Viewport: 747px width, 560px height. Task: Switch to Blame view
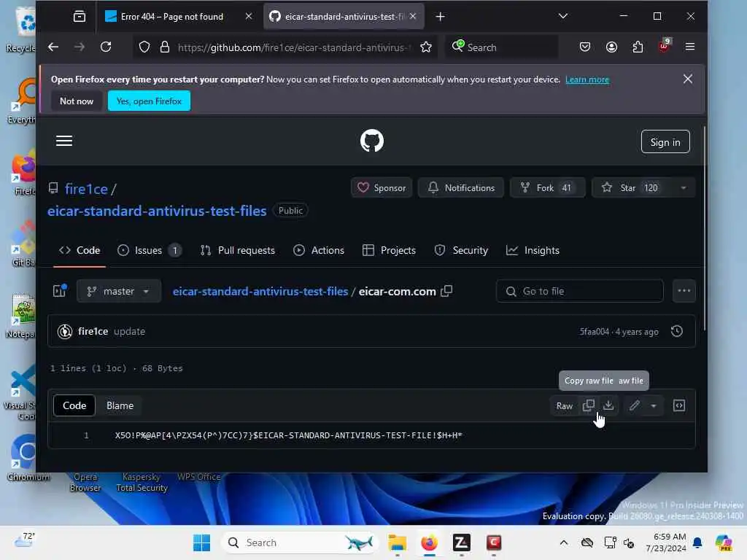click(x=120, y=405)
